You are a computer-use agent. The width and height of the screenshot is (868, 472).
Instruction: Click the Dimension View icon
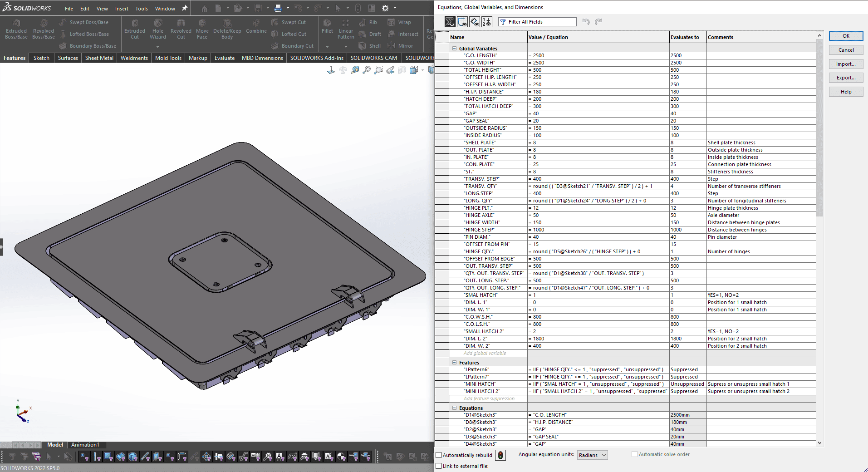(x=475, y=22)
